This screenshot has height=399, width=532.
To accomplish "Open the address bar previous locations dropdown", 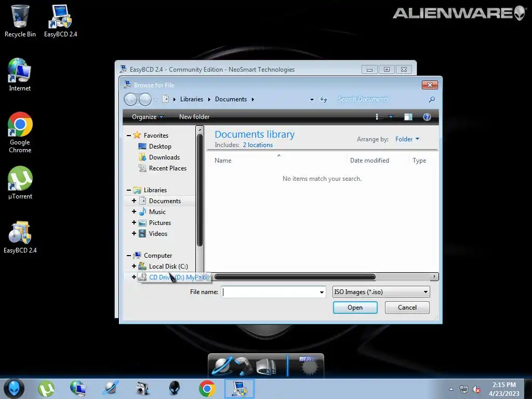I will click(312, 100).
